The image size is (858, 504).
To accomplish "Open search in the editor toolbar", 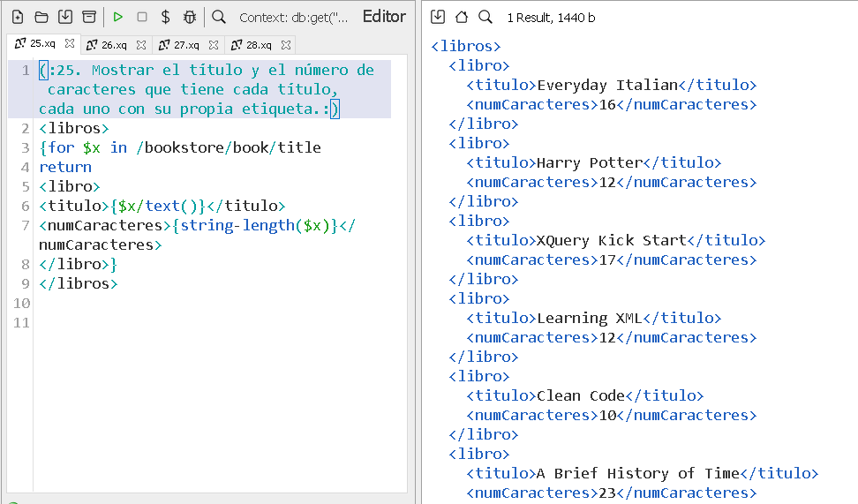I will 219,17.
